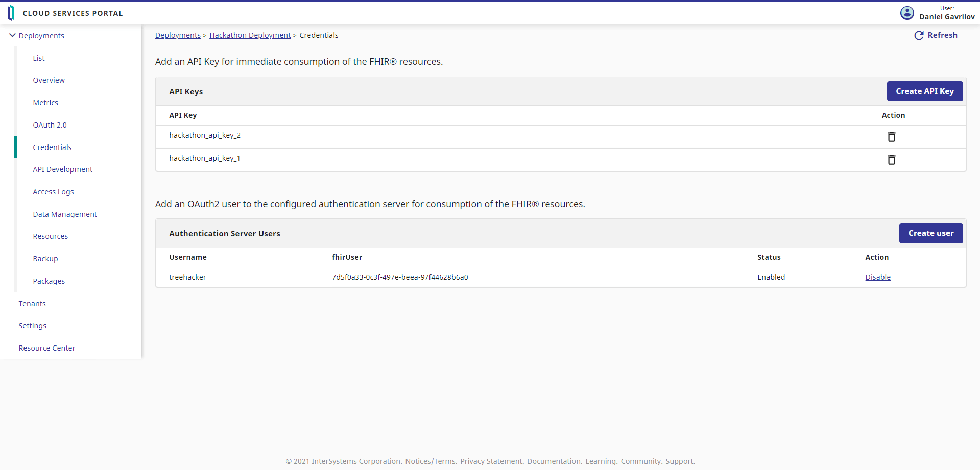The image size is (980, 470).
Task: Open the OAuth 2.0 sidebar item
Action: [x=50, y=125]
